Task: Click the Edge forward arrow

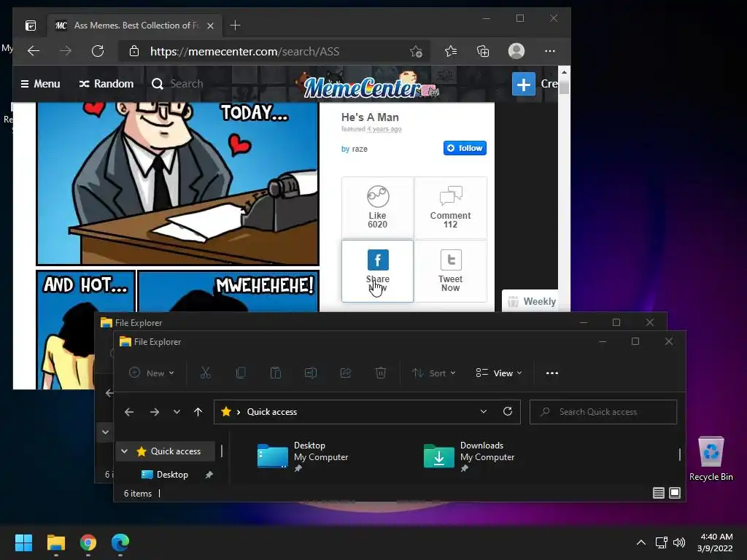Action: coord(66,51)
